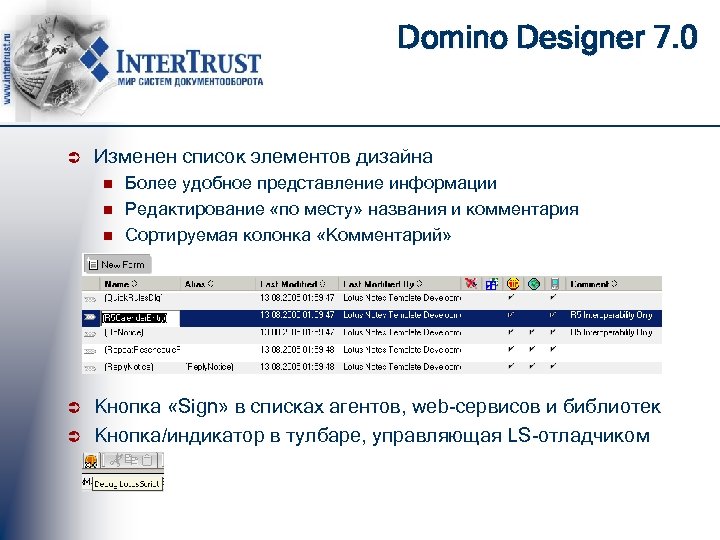Click QuickRulesDlg's checkmark under the orange icon

click(511, 298)
